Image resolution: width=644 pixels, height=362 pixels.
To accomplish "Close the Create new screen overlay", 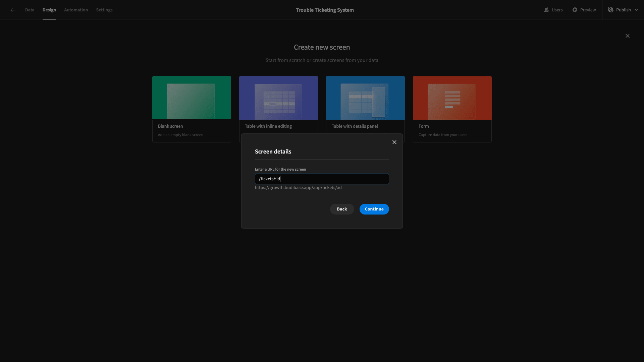I will tap(628, 36).
